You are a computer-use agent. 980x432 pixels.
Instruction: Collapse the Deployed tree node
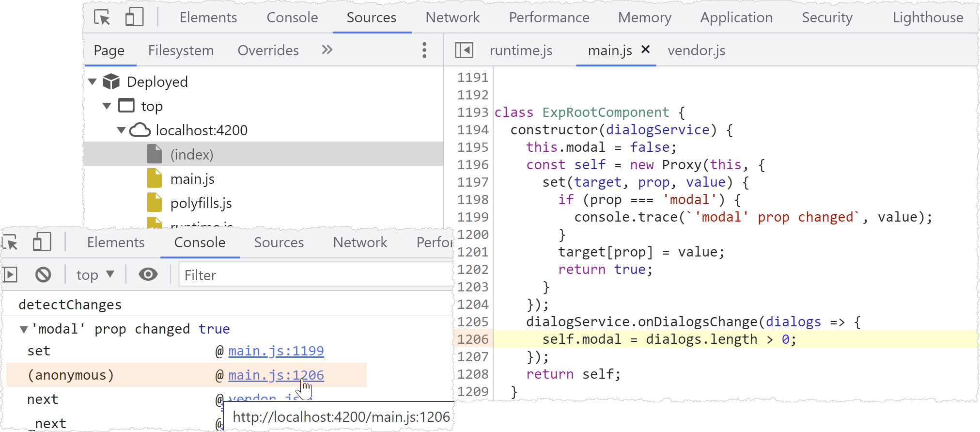point(93,82)
